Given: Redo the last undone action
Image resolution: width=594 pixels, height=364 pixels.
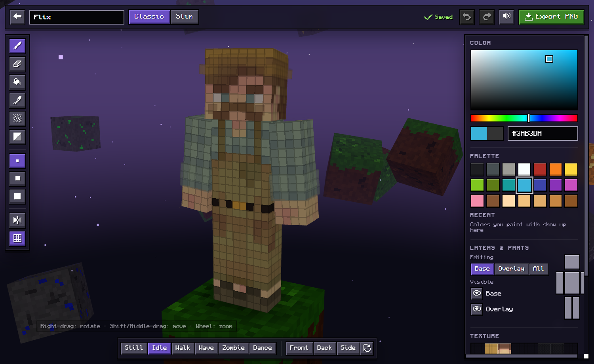Looking at the screenshot, I should (487, 17).
